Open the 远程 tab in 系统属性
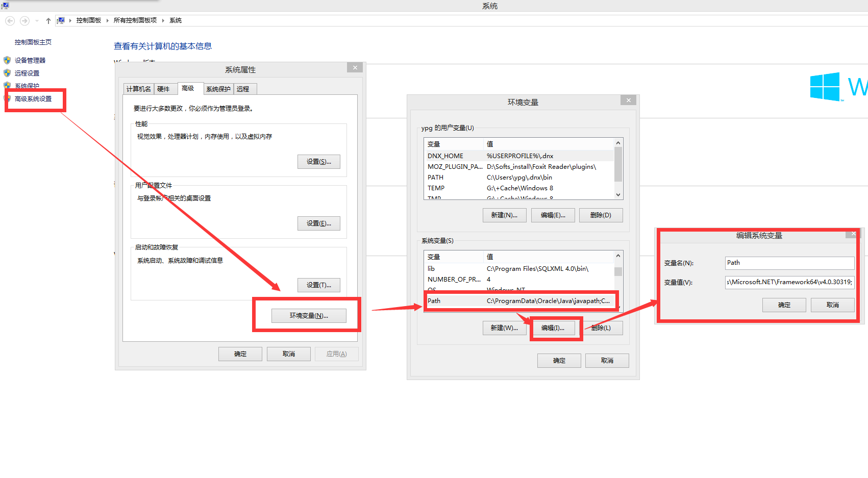The image size is (868, 478). (x=243, y=89)
